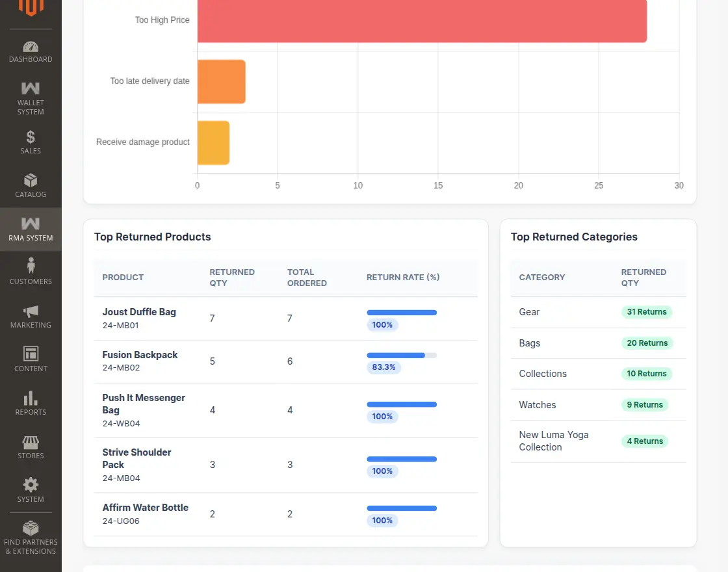Open the Customers person icon
Image resolution: width=728 pixels, height=572 pixels.
31,266
